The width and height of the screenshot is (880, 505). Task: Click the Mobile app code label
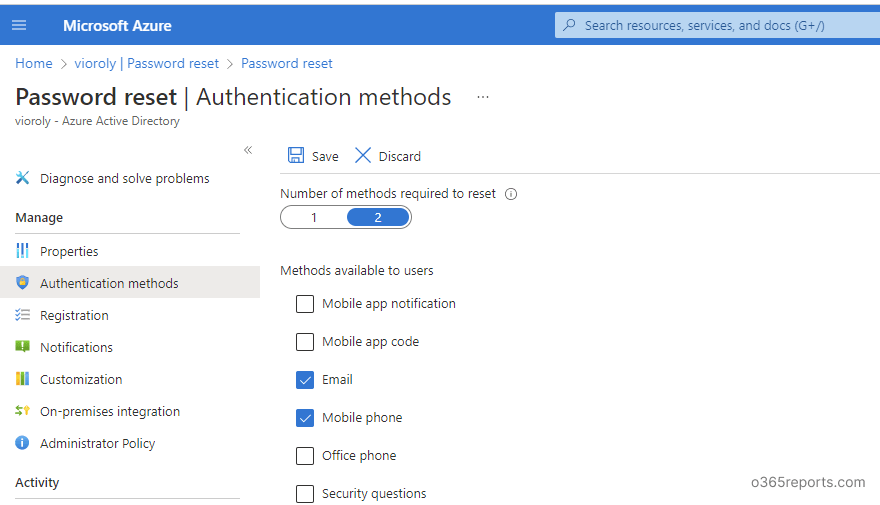(x=370, y=342)
